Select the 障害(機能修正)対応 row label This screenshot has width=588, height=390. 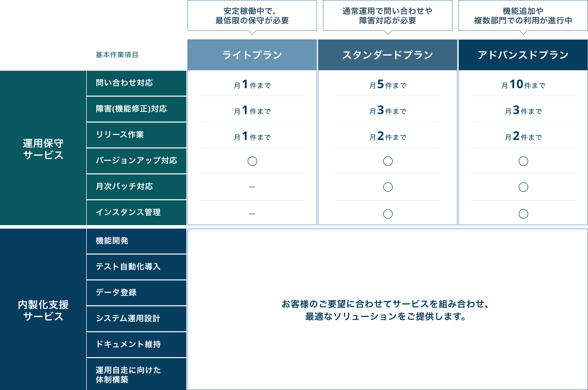pyautogui.click(x=137, y=109)
